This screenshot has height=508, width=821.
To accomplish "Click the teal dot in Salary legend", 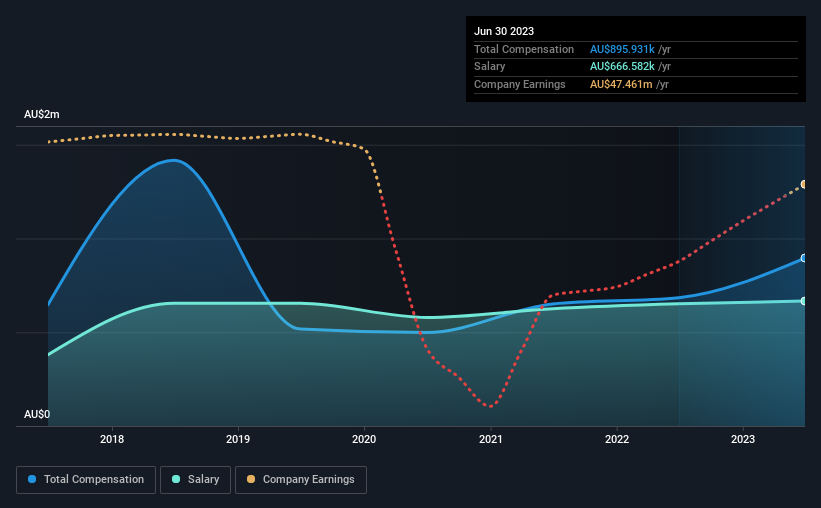I will [176, 479].
